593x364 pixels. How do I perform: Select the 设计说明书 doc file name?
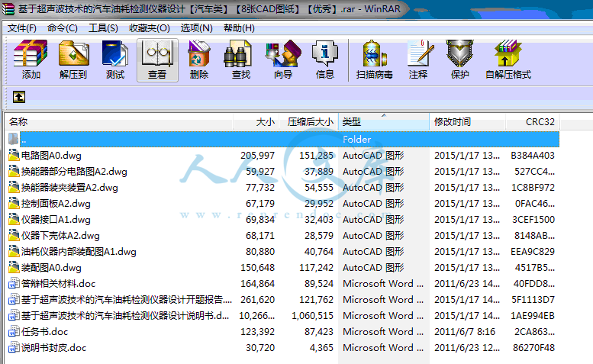125,316
